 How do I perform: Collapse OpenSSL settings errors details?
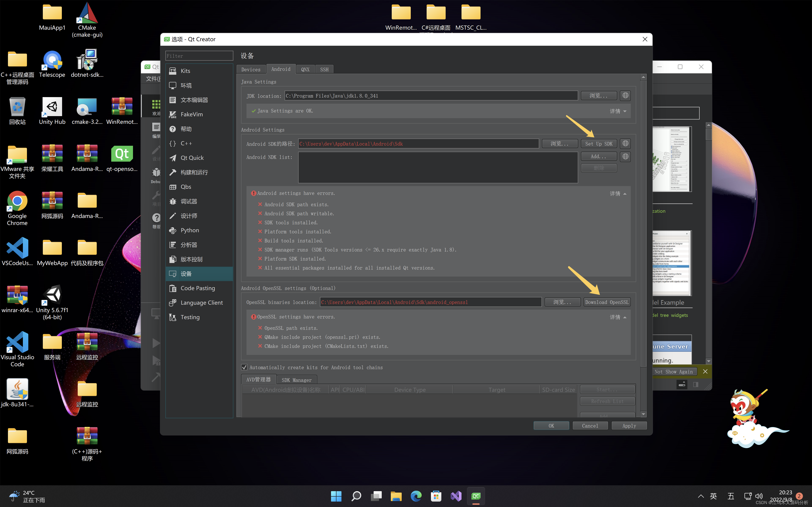tap(618, 317)
